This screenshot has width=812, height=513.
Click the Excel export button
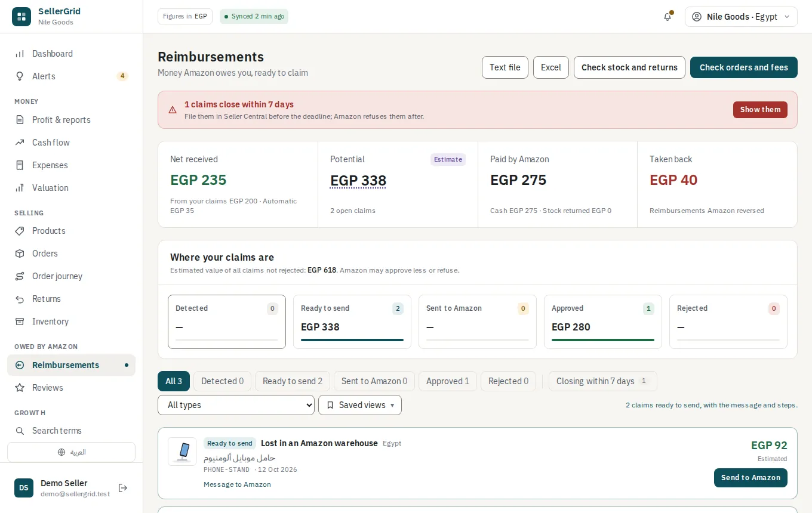click(551, 67)
